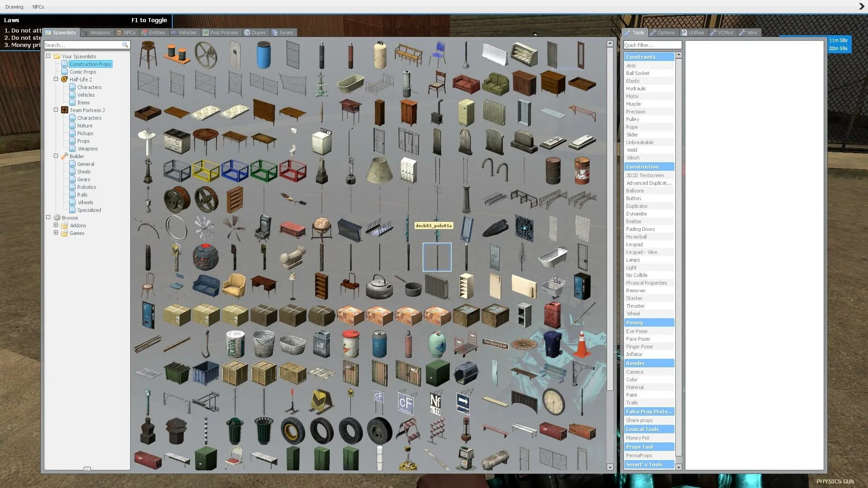
Task: Collapse the Team Fortress 2 tree node
Action: point(56,110)
